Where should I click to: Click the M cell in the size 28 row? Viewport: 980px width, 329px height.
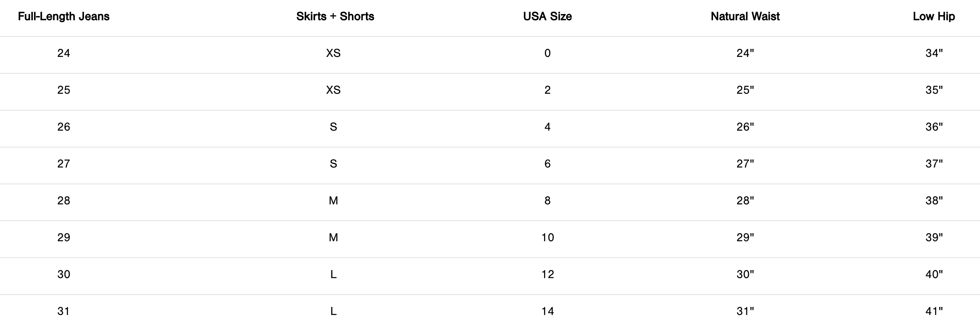click(x=333, y=201)
